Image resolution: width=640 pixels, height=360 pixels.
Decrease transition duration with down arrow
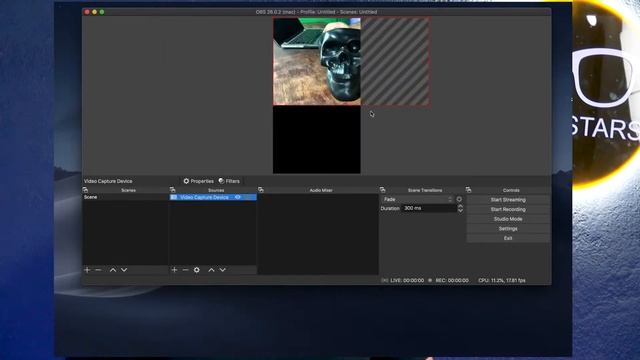tap(460, 211)
